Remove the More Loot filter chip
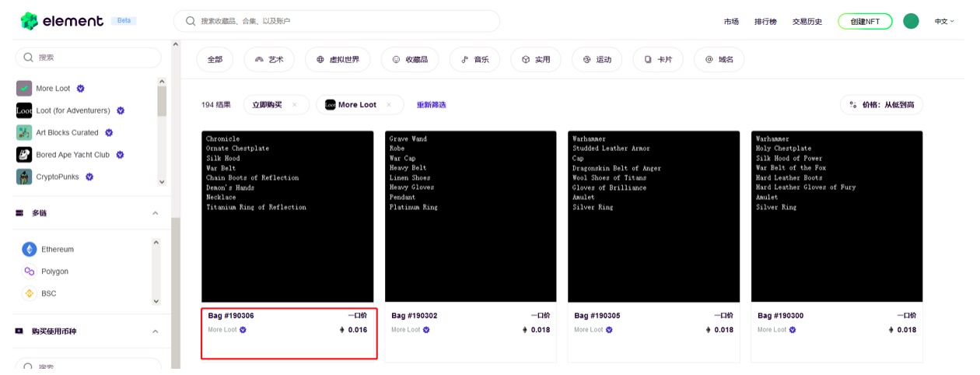This screenshot has height=375, width=980. (x=389, y=105)
